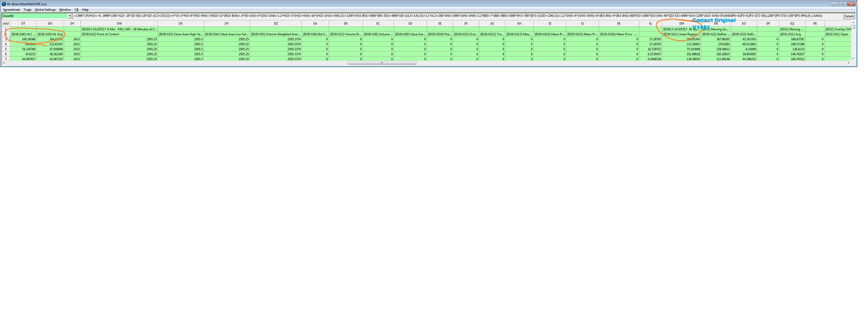Viewport: 868px width, 314px height.
Task: Expand the Sheet44 sheet selector dropdown
Action: click(x=69, y=16)
